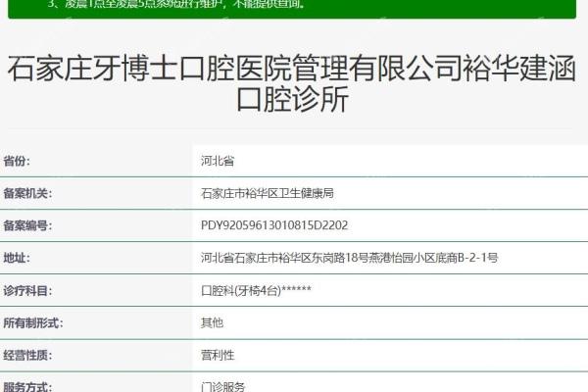Viewport: 588px width, 392px height.
Task: Click '石家庄市裕华区卫生健康局' value
Action: [x=268, y=193]
